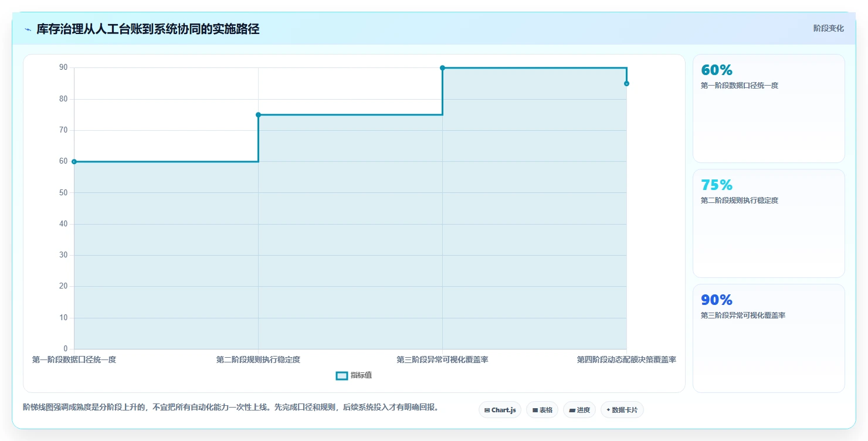
Task: Click the 阶段变化 label in header
Action: (828, 28)
